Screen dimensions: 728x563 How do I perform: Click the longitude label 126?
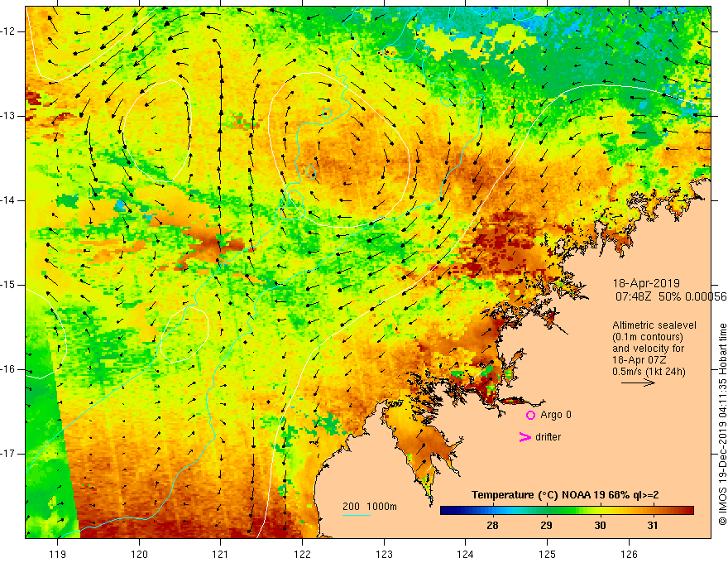tap(629, 554)
